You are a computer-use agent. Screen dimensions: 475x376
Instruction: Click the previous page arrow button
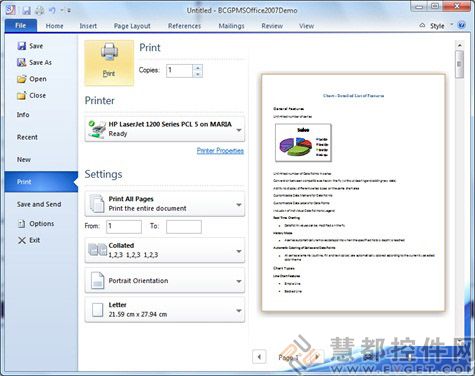[x=259, y=357]
